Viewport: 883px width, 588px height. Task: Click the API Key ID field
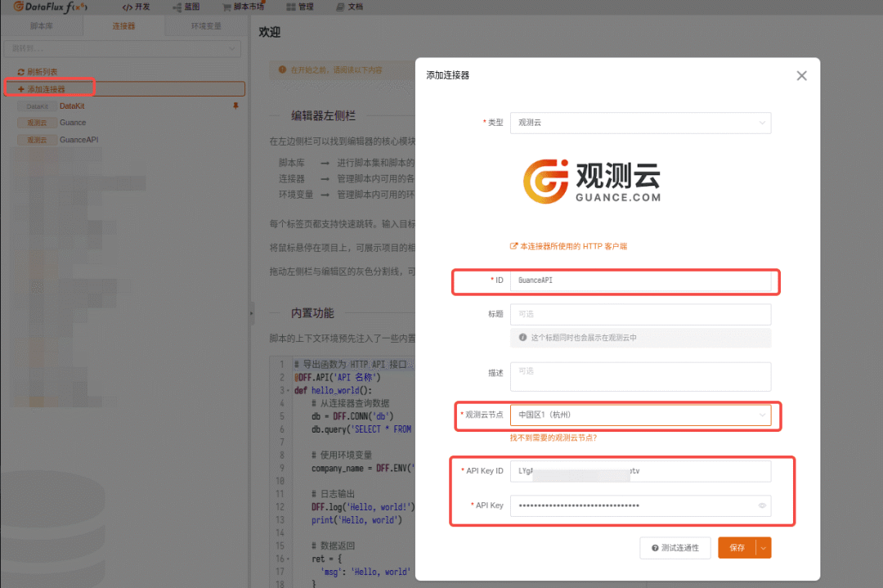tap(640, 471)
